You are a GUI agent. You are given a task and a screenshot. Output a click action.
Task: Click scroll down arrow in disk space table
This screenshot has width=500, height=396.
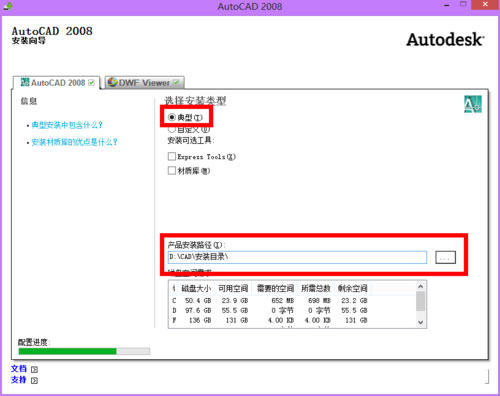[x=421, y=322]
